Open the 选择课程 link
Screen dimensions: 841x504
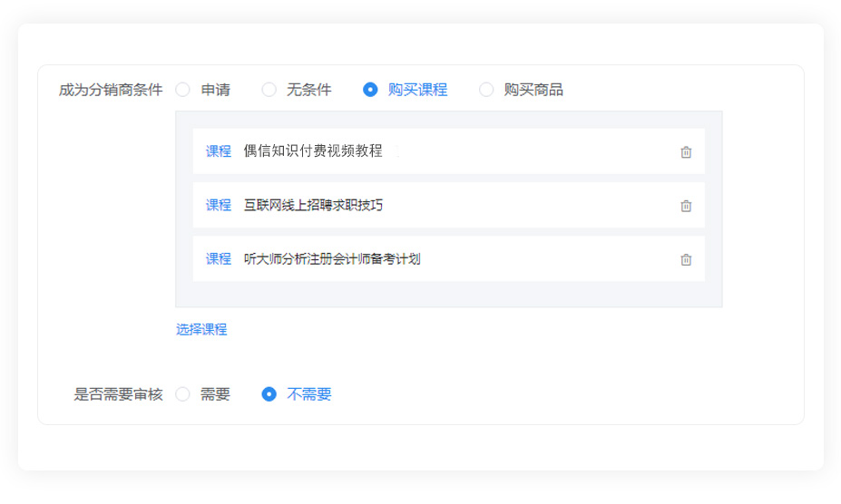[x=201, y=330]
